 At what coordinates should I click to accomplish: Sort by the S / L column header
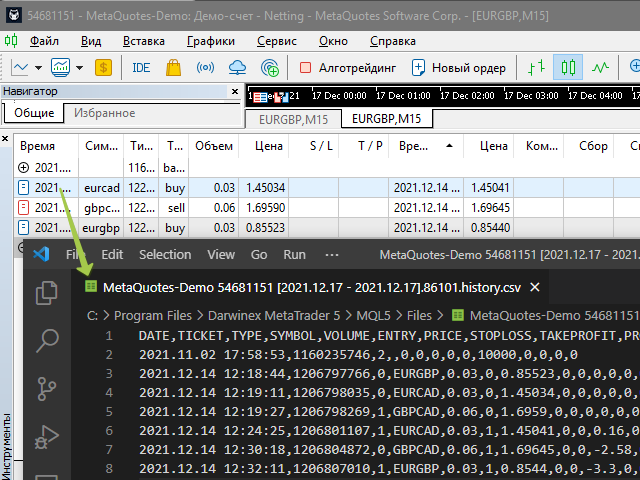click(x=313, y=146)
